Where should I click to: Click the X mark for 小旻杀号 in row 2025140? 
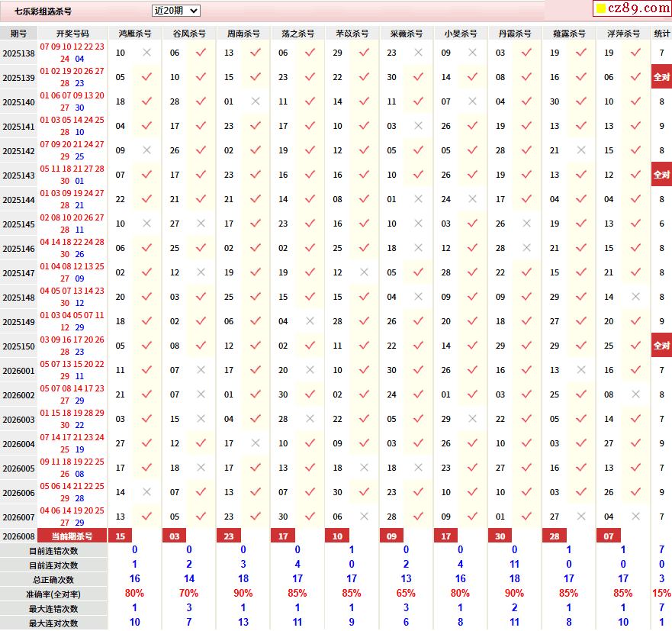coord(472,101)
